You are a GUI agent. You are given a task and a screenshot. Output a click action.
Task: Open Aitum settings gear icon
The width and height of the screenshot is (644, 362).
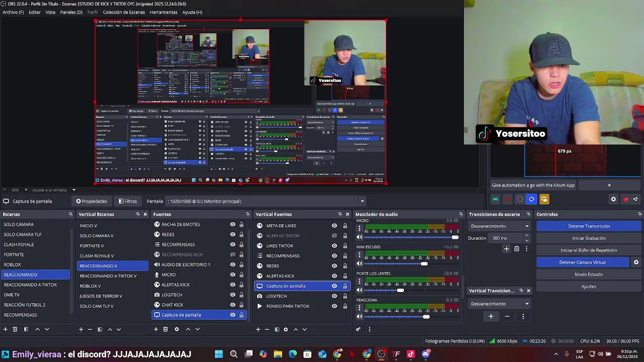pos(613,200)
